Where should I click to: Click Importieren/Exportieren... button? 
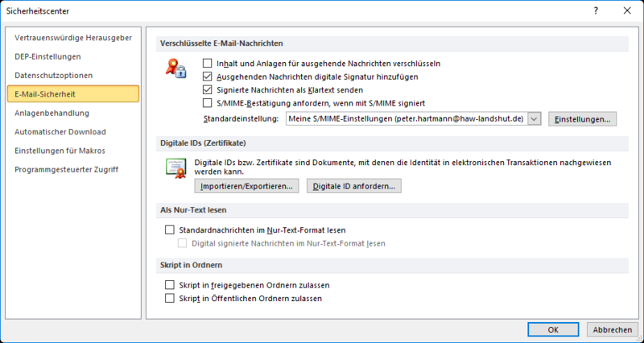[246, 186]
